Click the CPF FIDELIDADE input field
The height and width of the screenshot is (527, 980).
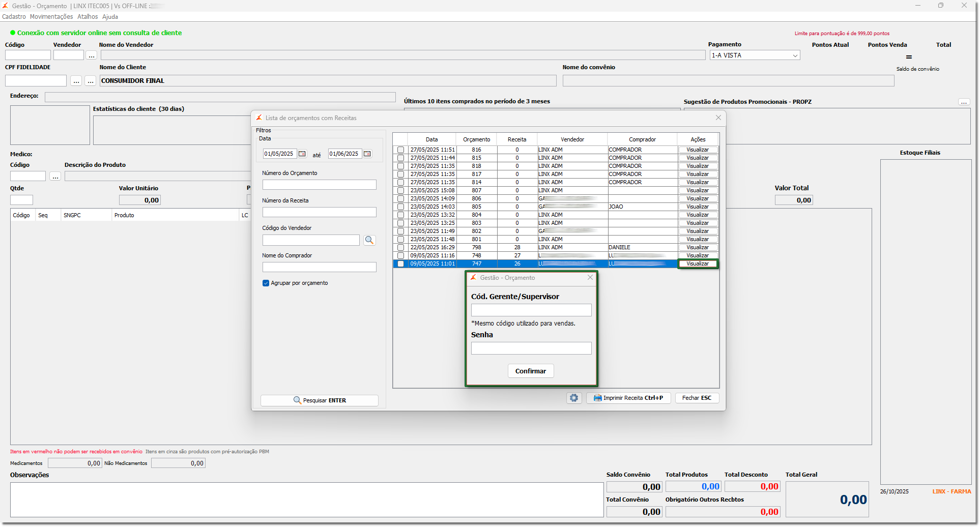click(x=36, y=80)
